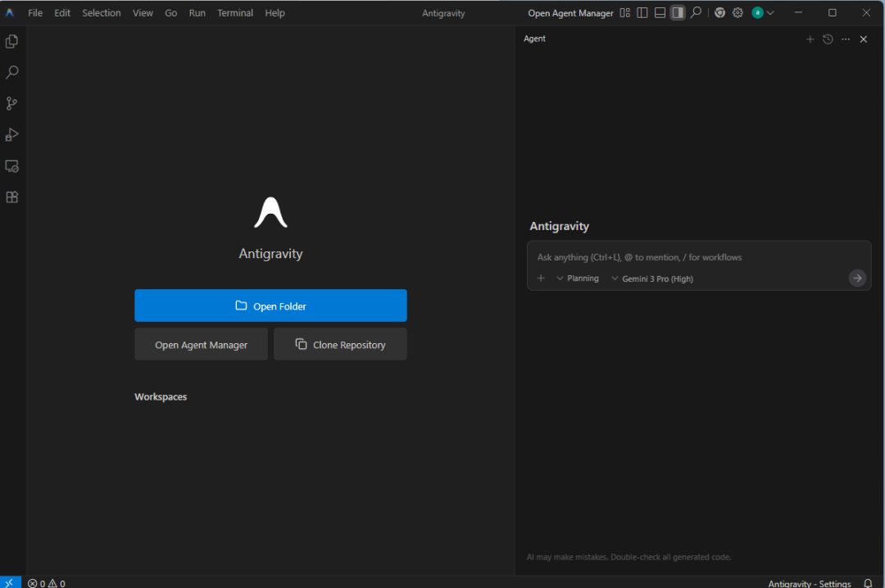Screen dimensions: 885x588
Task: Open the Run and Debug view
Action: click(x=11, y=135)
